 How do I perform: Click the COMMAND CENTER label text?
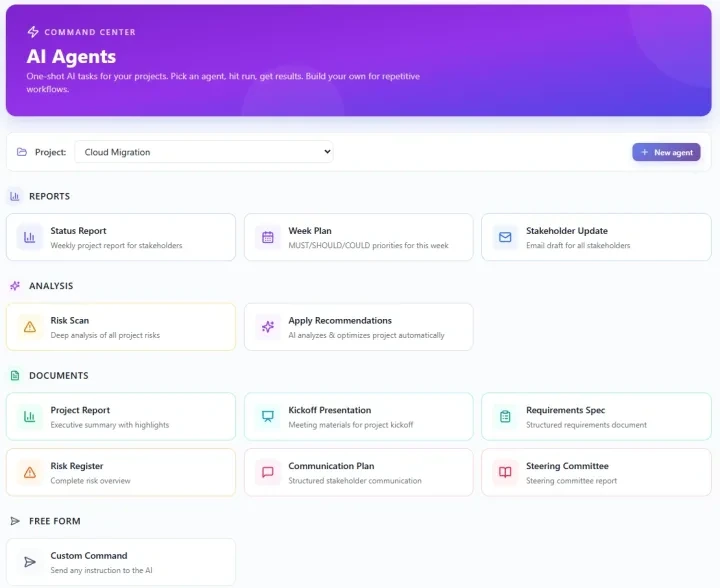pos(90,32)
